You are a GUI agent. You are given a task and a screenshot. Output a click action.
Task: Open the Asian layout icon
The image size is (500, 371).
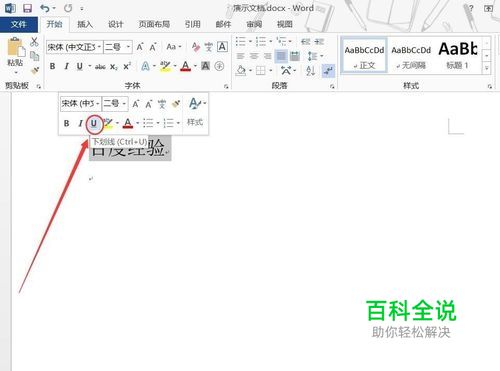click(x=286, y=70)
